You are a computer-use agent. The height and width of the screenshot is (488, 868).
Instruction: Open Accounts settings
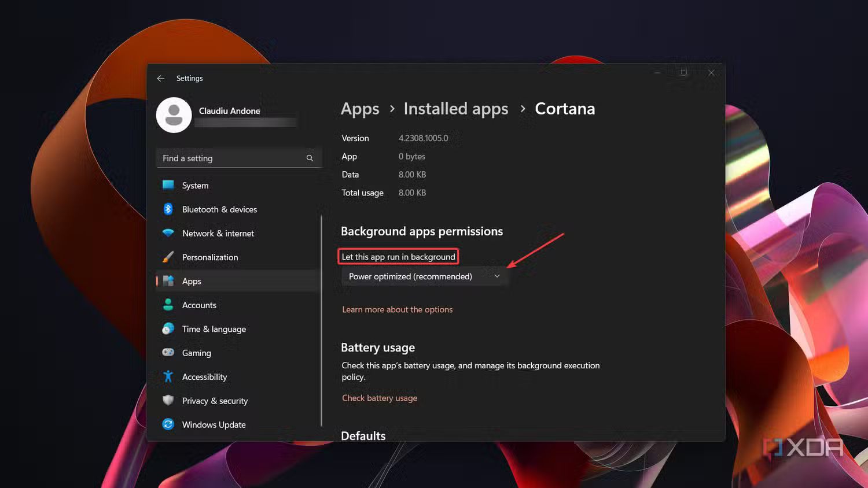coord(168,305)
